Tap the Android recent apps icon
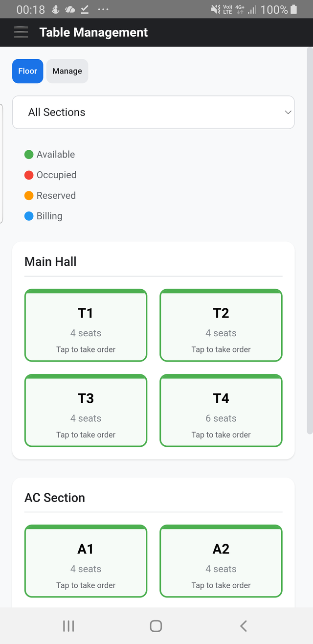 (x=68, y=626)
